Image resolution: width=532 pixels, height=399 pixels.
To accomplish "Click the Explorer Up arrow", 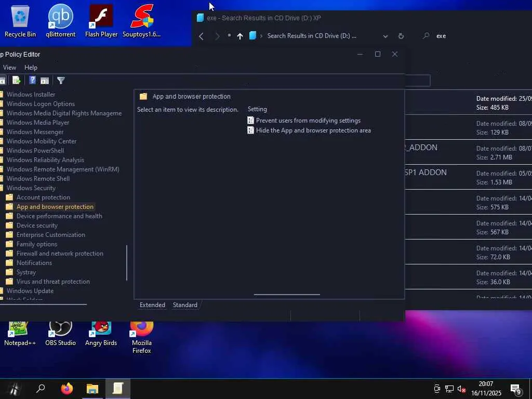I will 240,36.
